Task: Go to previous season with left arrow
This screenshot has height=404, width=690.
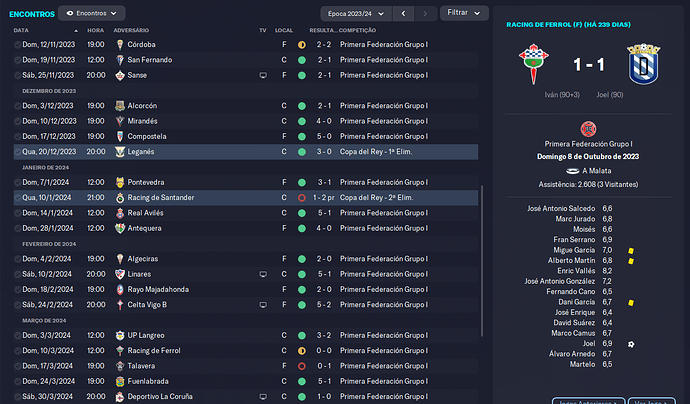Action: click(403, 14)
